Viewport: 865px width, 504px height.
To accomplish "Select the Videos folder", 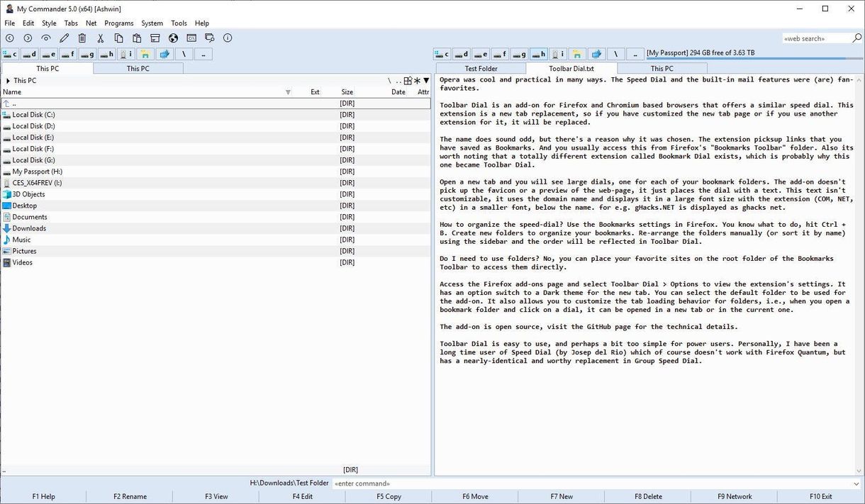I will [216, 262].
